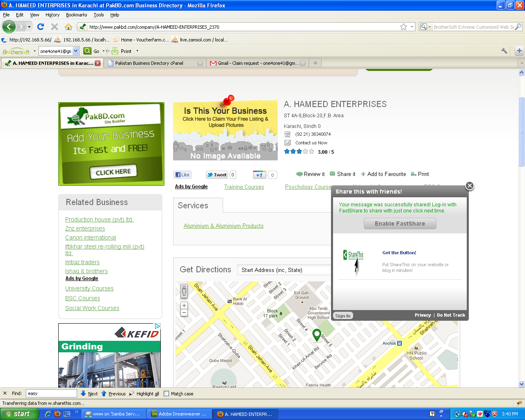Image resolution: width=525 pixels, height=420 pixels.
Task: Click the Firefox reload page icon
Action: 40,27
